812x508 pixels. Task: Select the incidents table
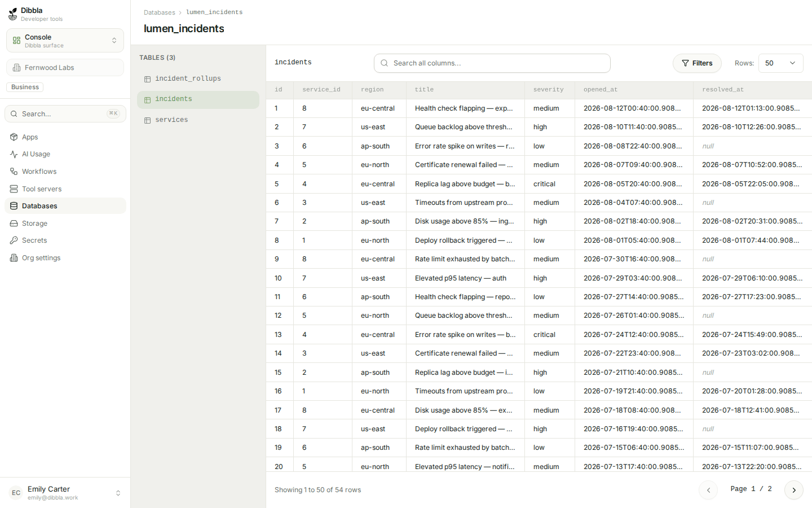click(198, 99)
